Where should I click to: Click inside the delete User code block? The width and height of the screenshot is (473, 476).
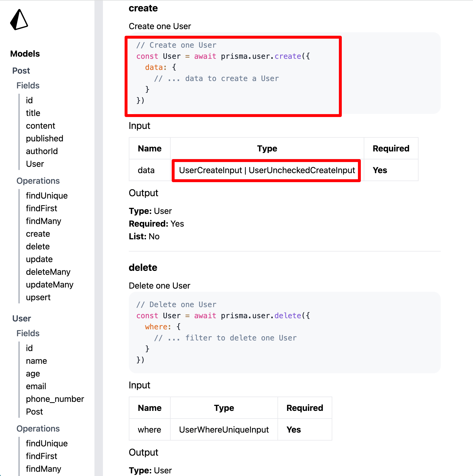(285, 333)
